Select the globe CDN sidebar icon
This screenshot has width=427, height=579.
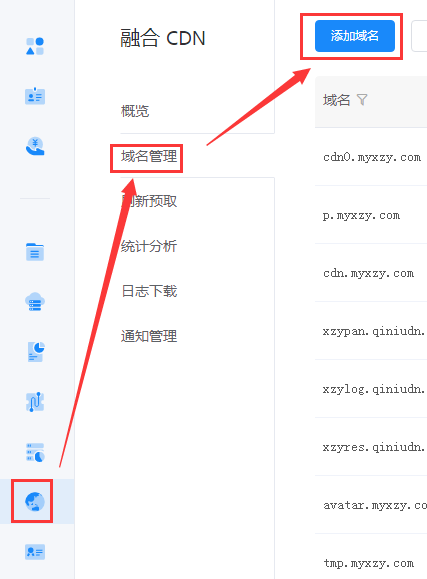tap(35, 502)
